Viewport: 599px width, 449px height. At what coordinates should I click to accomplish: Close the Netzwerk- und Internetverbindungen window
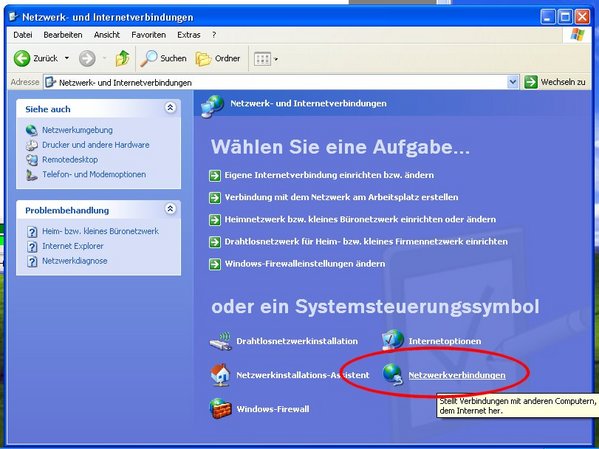582,17
